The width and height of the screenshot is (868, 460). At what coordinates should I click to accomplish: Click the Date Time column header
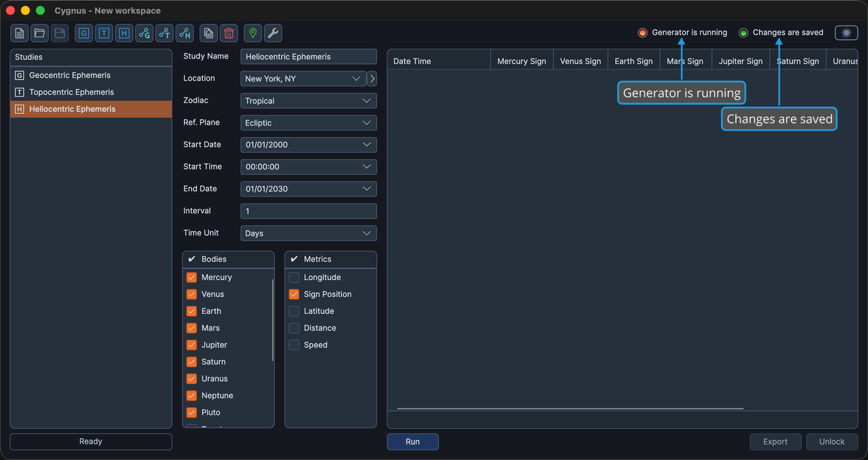[439, 61]
